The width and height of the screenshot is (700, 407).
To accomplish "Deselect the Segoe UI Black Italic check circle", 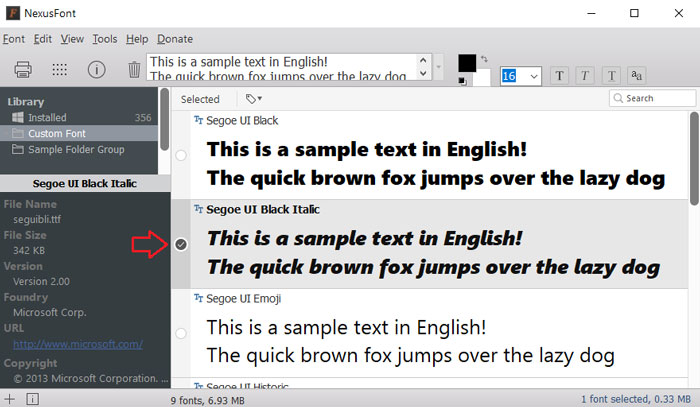I will point(181,244).
